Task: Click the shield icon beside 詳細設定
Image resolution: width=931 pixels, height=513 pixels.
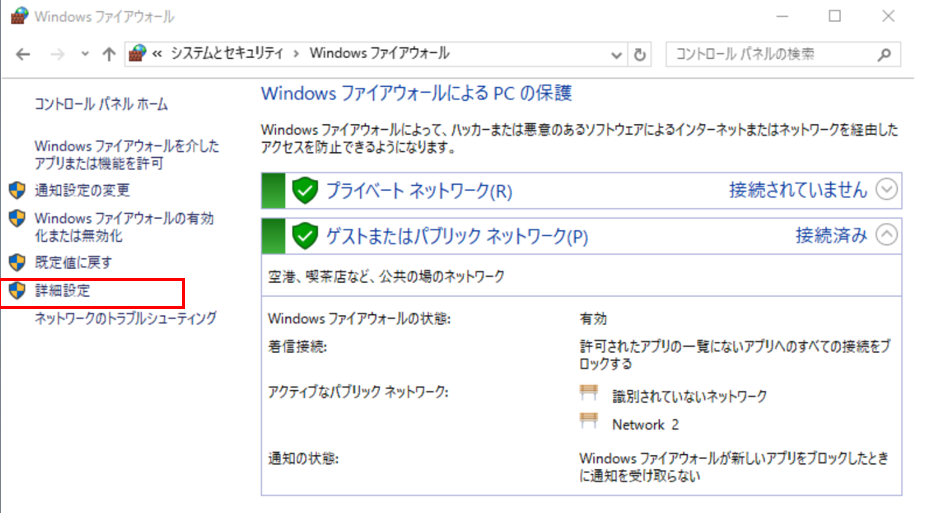Action: click(16, 291)
